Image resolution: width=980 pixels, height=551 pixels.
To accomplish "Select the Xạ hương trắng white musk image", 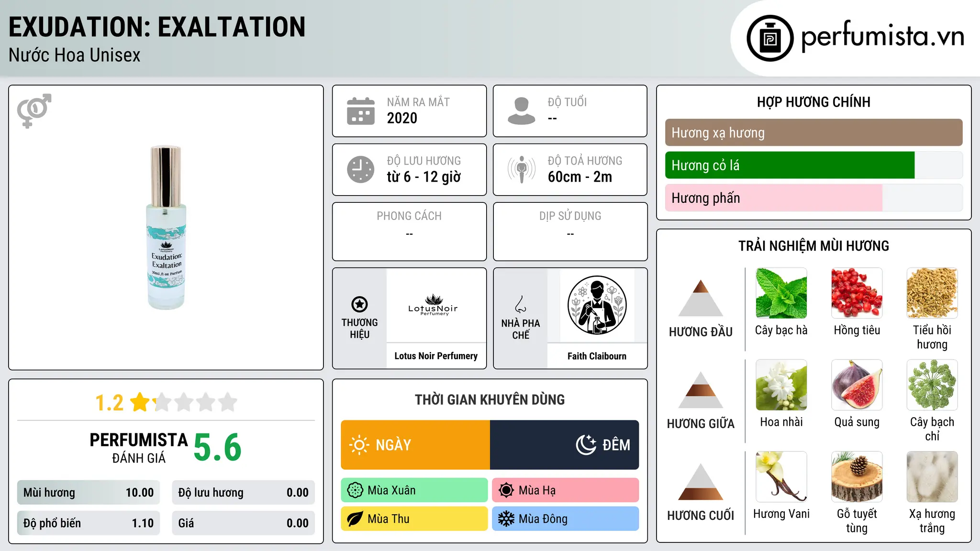I will coord(932,477).
